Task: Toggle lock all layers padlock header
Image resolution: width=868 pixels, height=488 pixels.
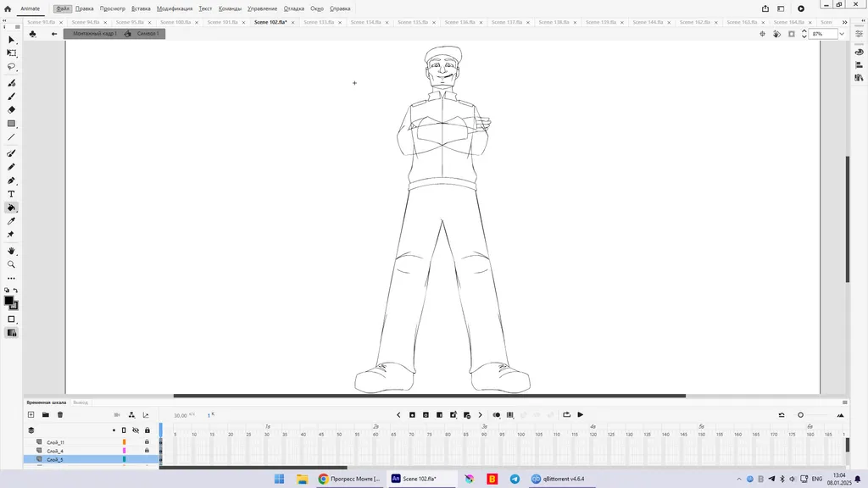Action: tap(147, 430)
